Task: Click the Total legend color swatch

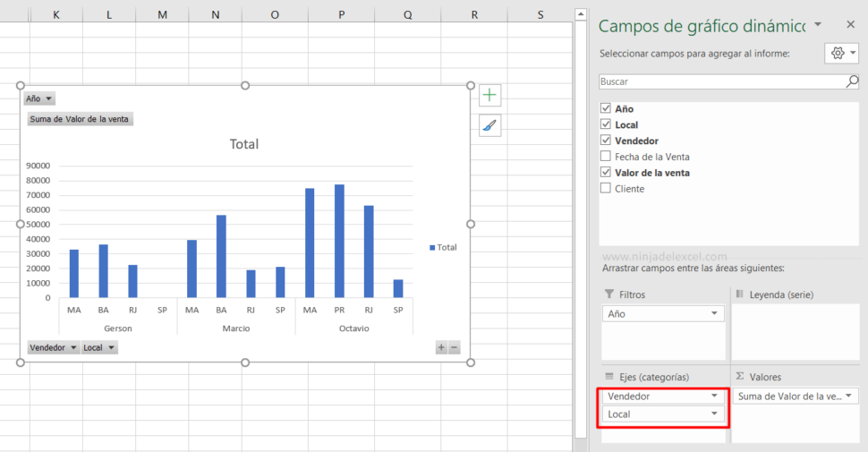Action: point(432,247)
